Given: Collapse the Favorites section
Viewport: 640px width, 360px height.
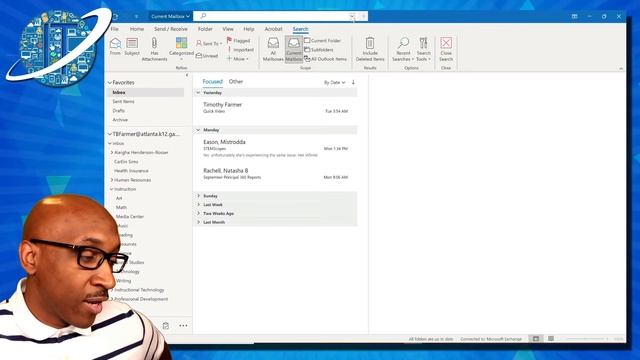Looking at the screenshot, I should point(109,82).
